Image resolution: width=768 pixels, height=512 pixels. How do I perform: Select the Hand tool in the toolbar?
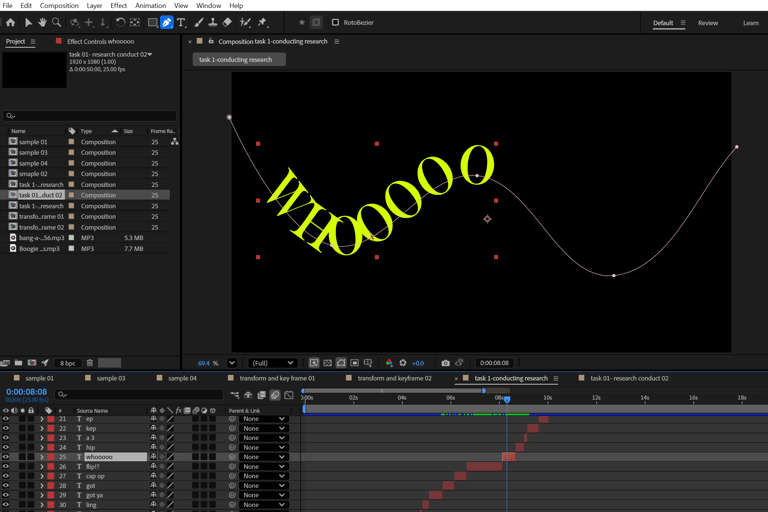42,22
